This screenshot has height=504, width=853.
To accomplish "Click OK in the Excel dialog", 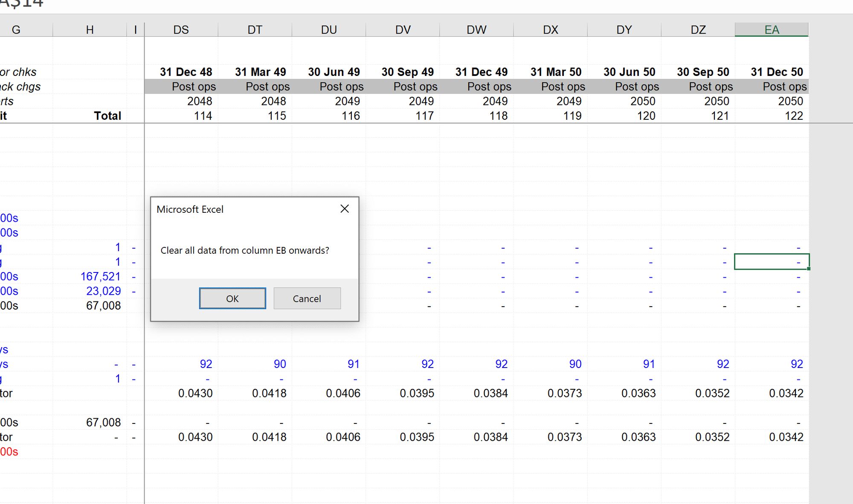I will 232,298.
